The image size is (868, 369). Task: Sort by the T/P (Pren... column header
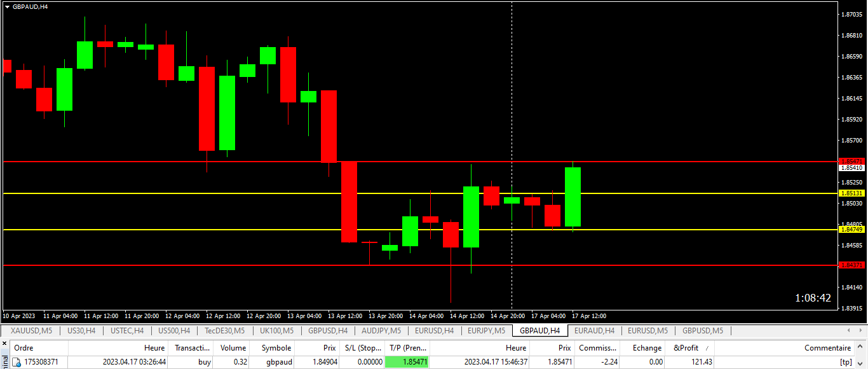pos(407,348)
